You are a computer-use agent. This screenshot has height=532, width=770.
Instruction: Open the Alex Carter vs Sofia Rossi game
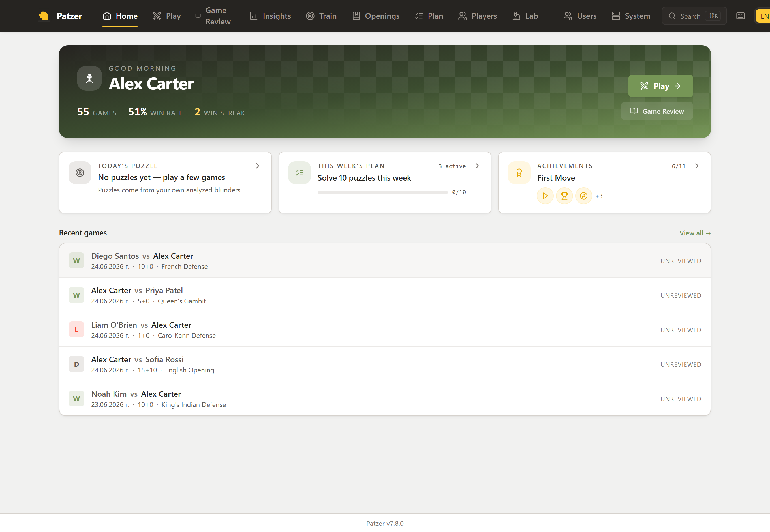click(x=385, y=364)
